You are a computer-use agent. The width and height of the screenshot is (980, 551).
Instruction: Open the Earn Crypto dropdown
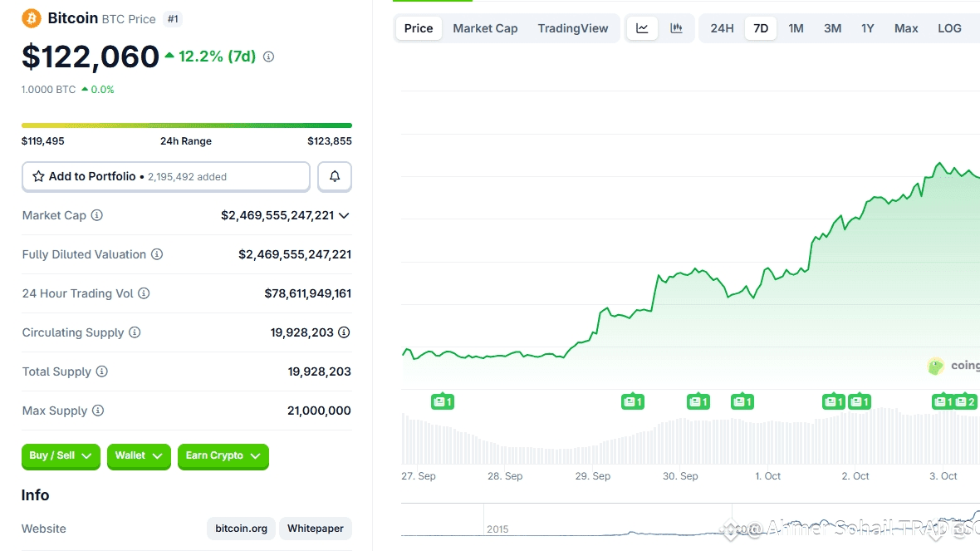tap(223, 456)
